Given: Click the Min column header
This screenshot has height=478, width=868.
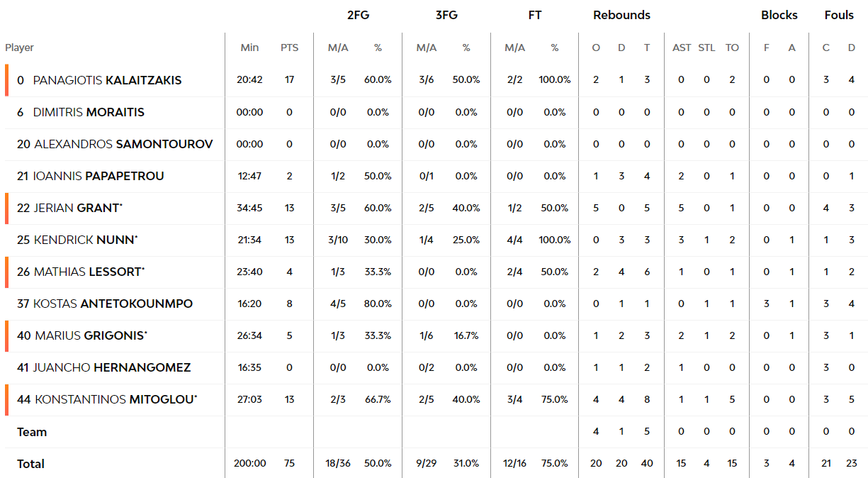Looking at the screenshot, I should [x=249, y=48].
